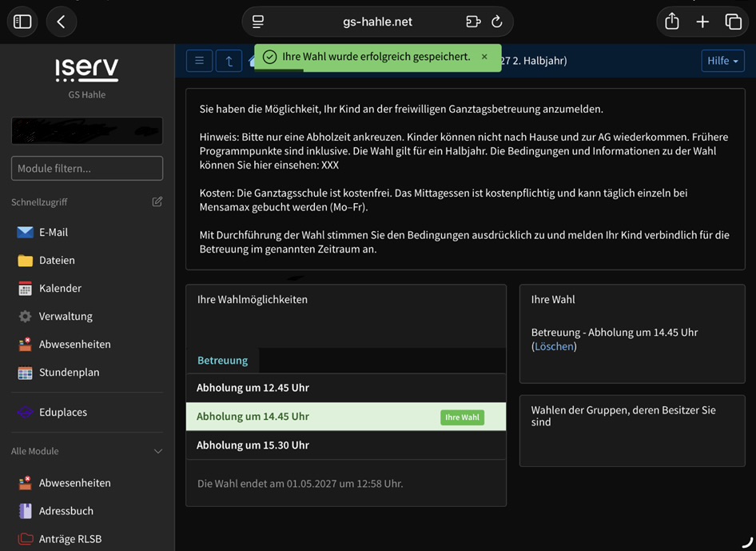Choose Abholung um 15.30 Uhr
This screenshot has height=551, width=756.
346,445
